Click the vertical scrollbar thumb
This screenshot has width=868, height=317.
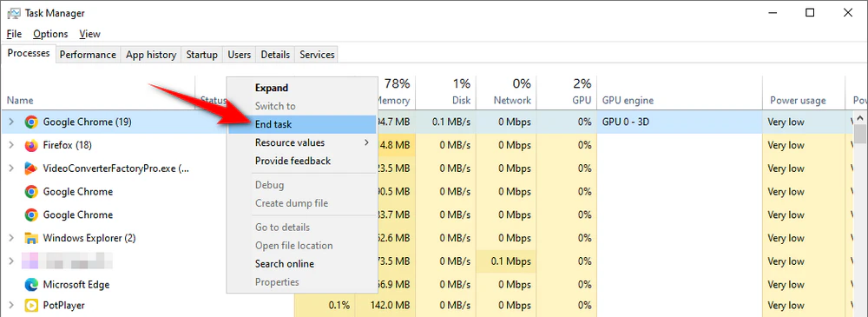[859, 135]
